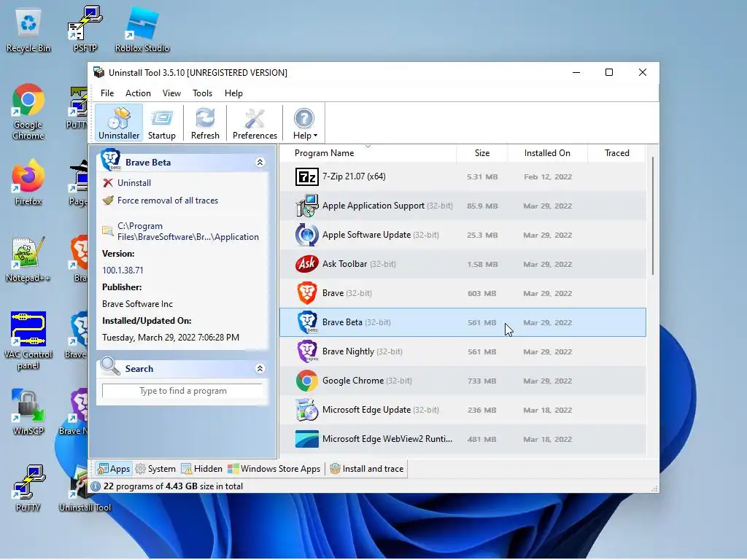Open the Action menu
The height and width of the screenshot is (560, 747).
coord(138,93)
